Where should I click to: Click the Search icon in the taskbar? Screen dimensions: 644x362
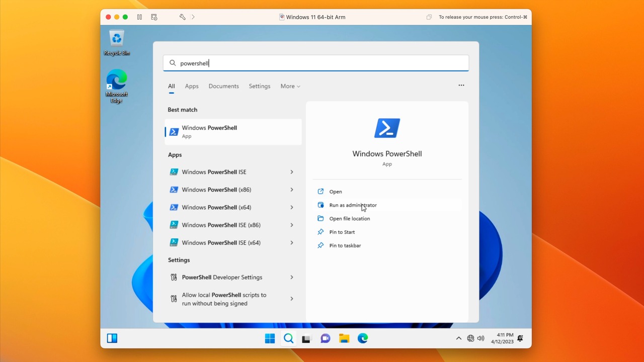point(288,338)
